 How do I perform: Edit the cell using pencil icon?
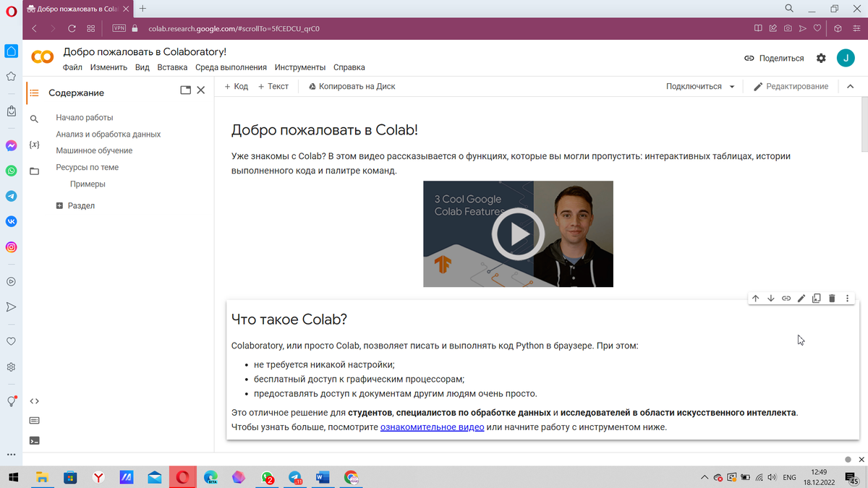801,298
